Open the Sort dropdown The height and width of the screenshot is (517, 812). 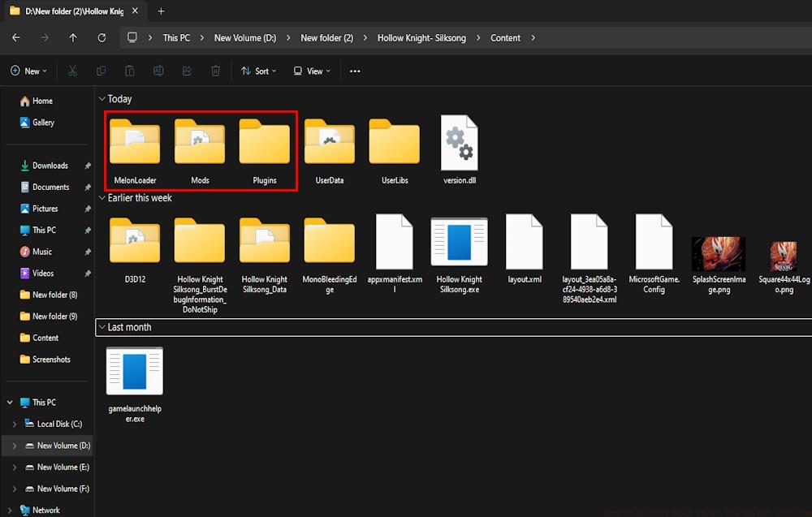(258, 71)
